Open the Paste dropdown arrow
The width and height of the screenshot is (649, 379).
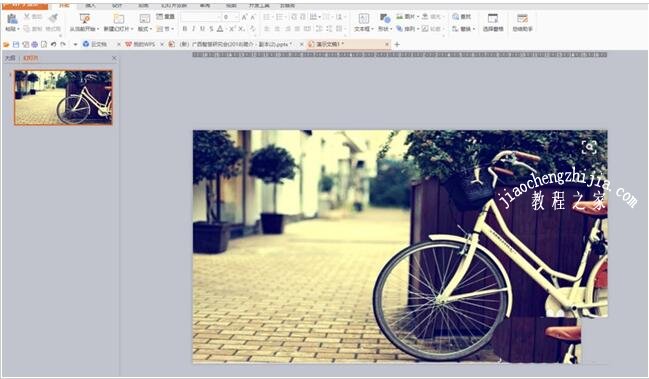(x=18, y=29)
